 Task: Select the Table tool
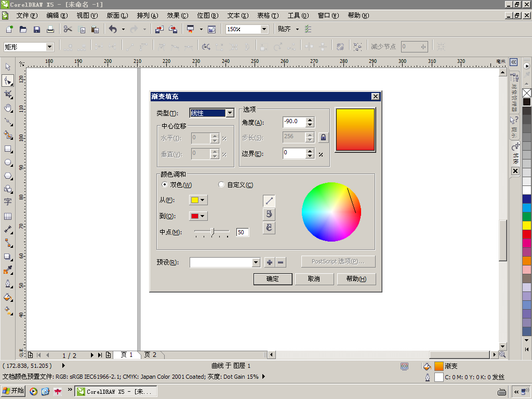pos(8,217)
